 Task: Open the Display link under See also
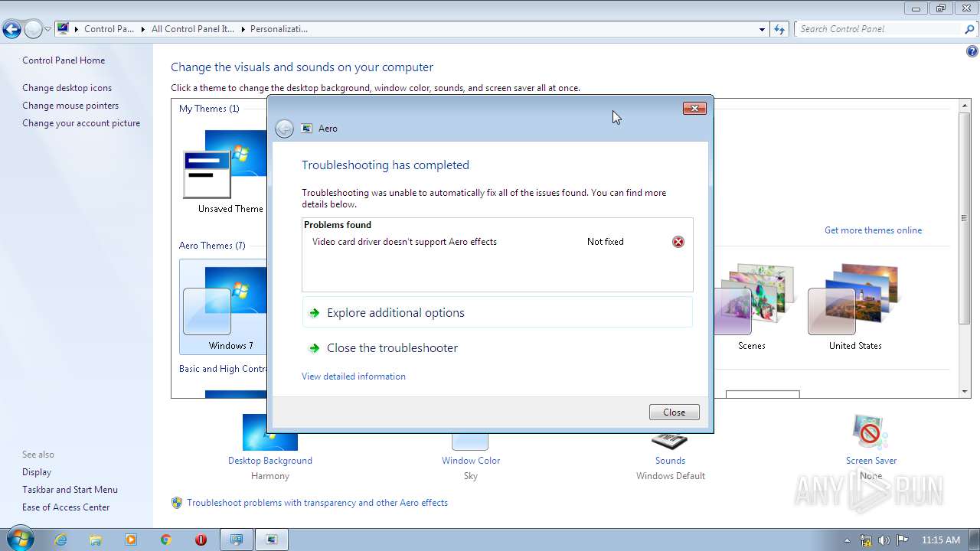click(37, 472)
